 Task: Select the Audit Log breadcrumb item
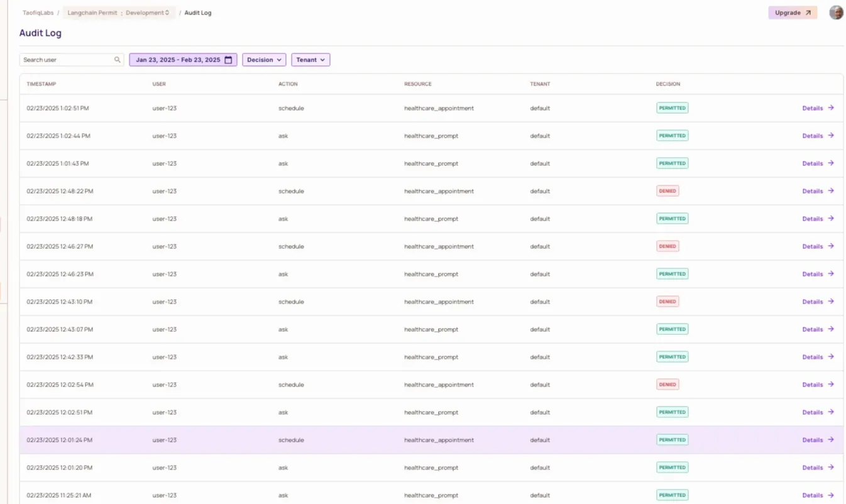pyautogui.click(x=198, y=13)
